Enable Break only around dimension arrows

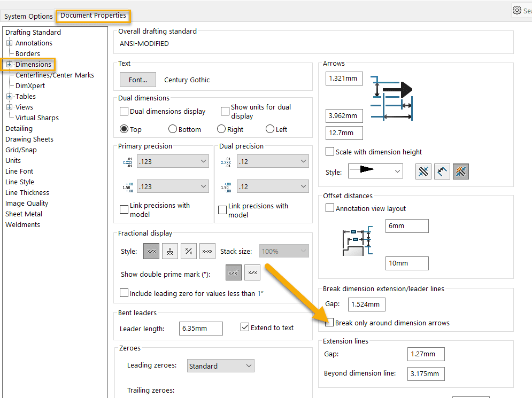click(329, 322)
